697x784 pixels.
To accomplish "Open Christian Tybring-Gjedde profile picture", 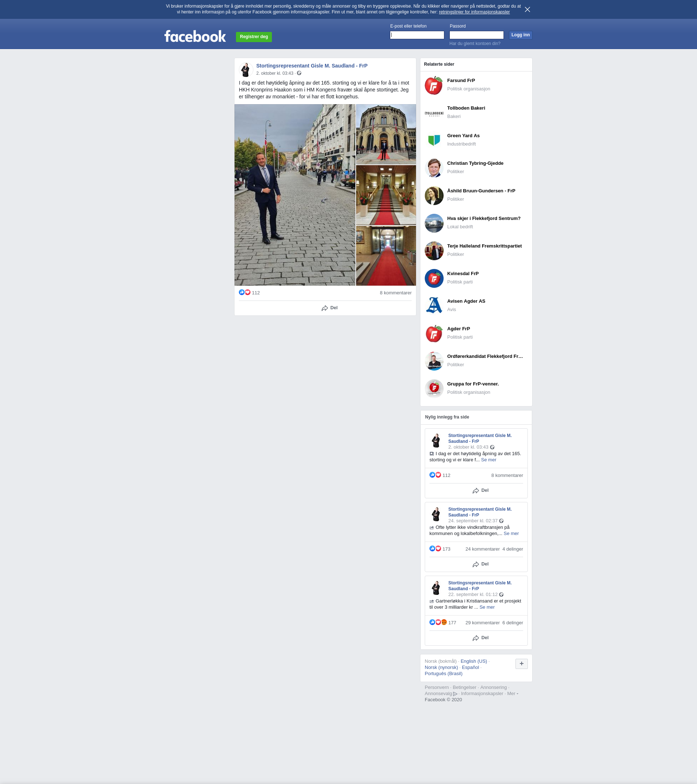I will [x=434, y=168].
